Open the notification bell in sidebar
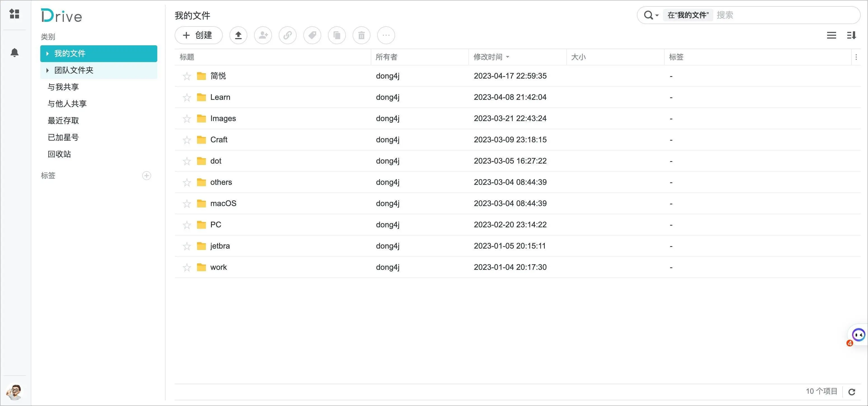The image size is (868, 406). (x=15, y=53)
